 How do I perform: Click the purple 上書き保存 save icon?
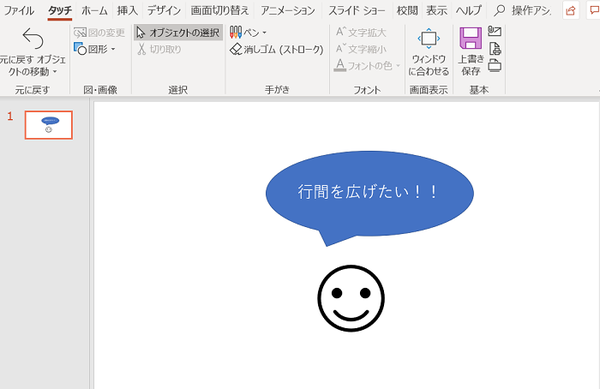click(471, 38)
